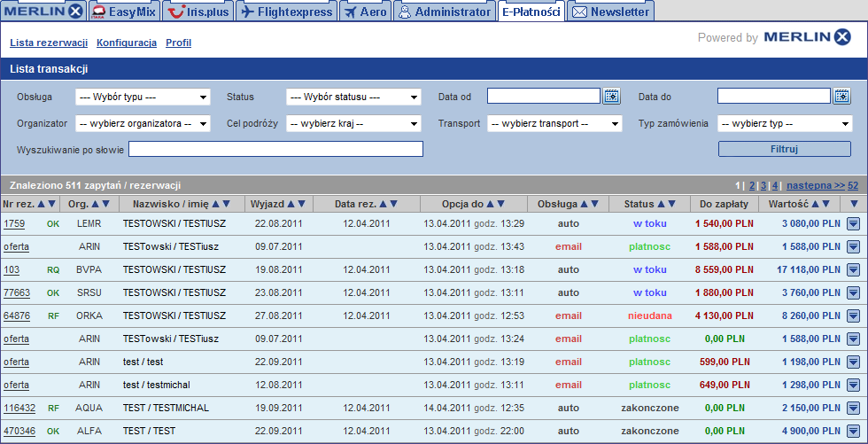
Task: Open row menu for reservation 103
Action: 853,269
